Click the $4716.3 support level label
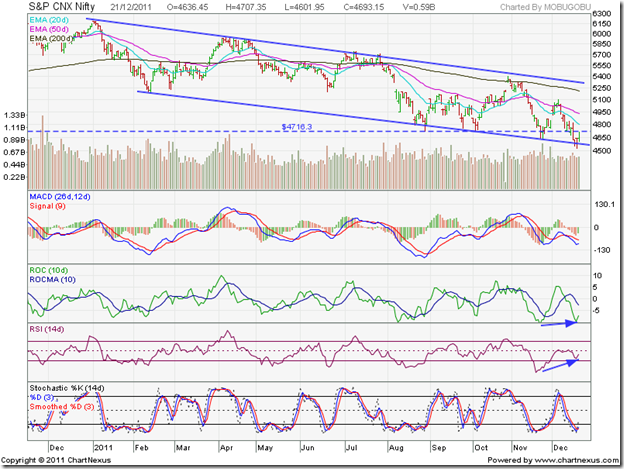This screenshot has height=469, width=624. tap(297, 127)
